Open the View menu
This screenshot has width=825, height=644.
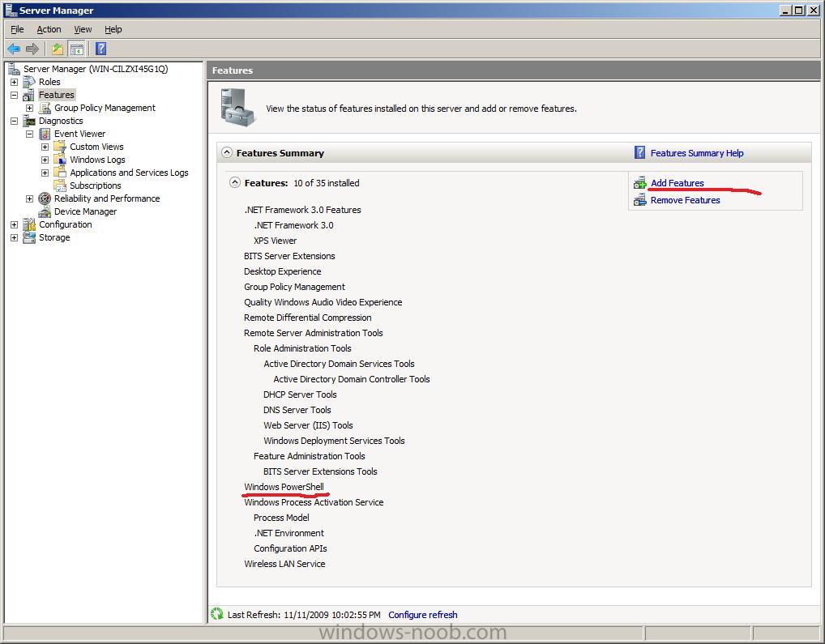[x=83, y=29]
